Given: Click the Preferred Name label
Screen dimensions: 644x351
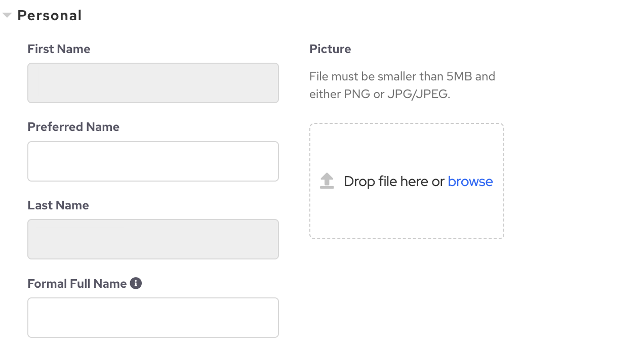Looking at the screenshot, I should pyautogui.click(x=73, y=127).
